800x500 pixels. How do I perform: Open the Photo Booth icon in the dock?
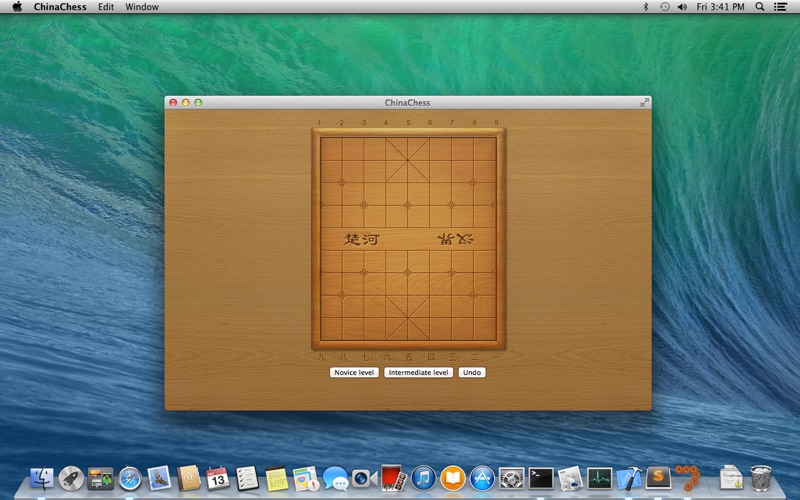[393, 478]
